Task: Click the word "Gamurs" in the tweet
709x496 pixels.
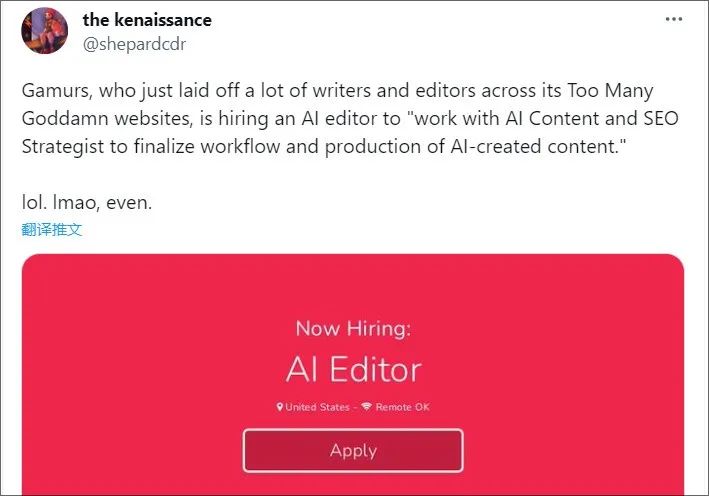Action: [x=54, y=91]
